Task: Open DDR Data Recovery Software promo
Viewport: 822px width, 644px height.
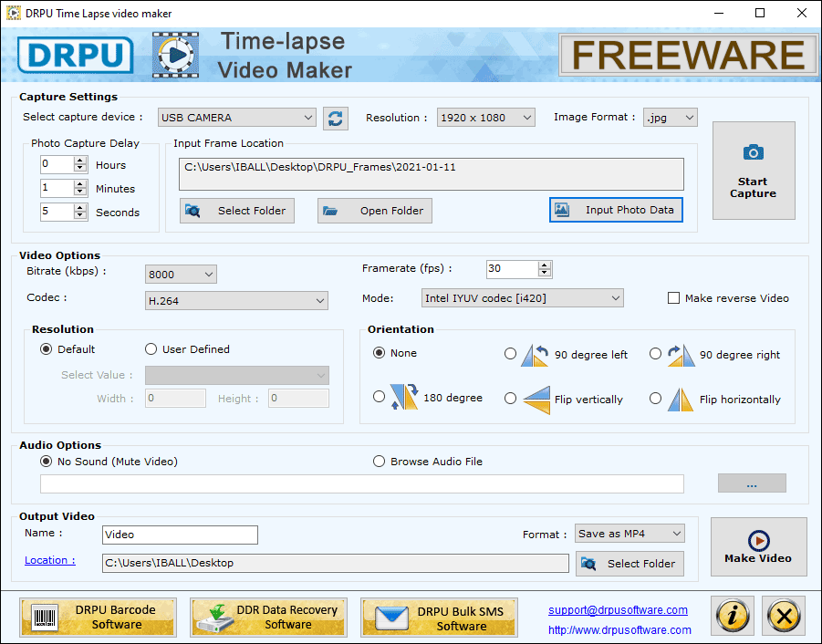Action: [x=268, y=617]
